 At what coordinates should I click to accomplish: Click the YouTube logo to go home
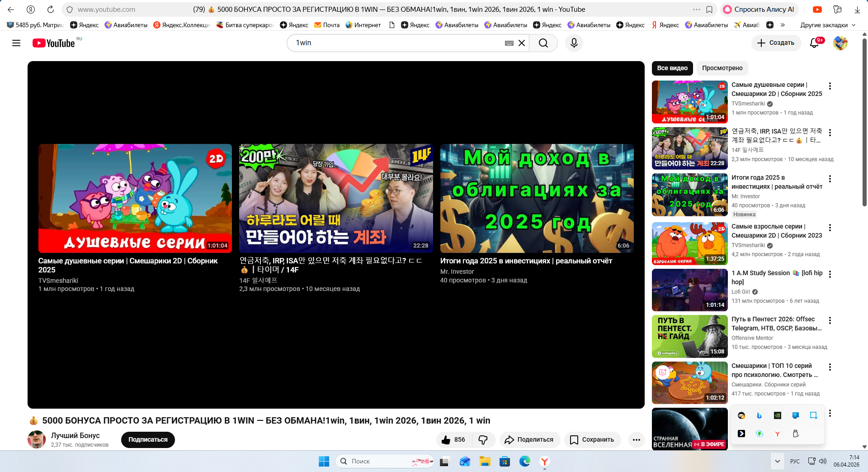(x=53, y=43)
